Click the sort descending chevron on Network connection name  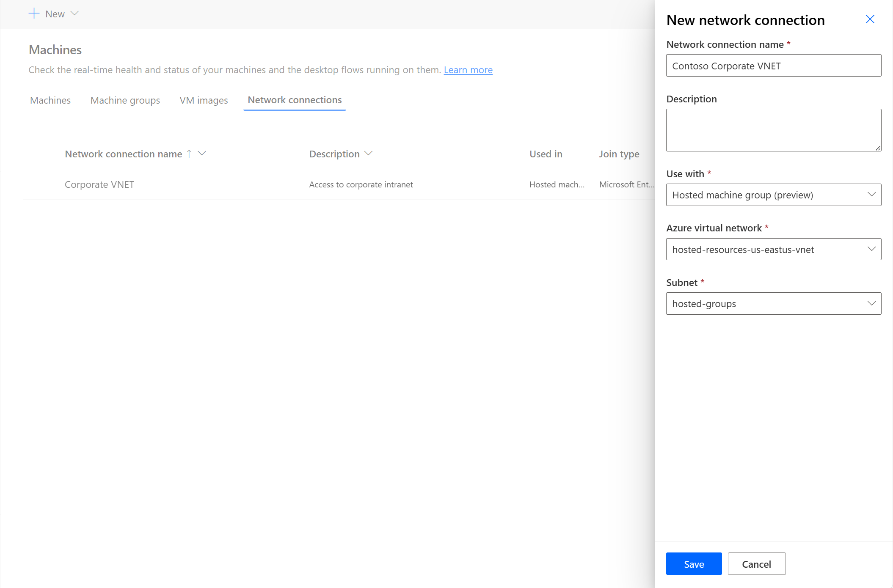[x=204, y=154]
